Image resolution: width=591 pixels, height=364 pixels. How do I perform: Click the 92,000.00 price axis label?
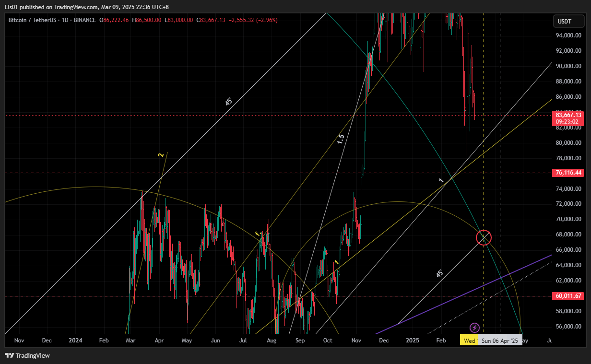tap(568, 51)
